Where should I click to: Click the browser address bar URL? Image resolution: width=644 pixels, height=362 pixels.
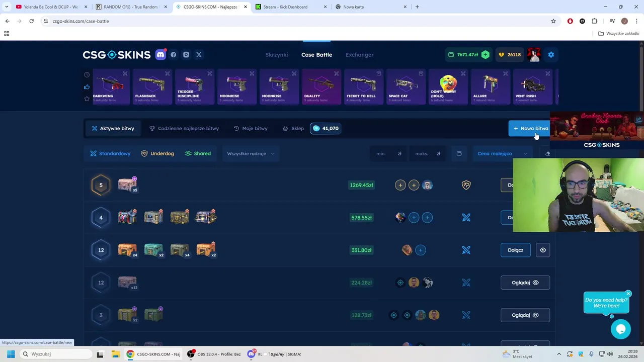click(x=80, y=21)
